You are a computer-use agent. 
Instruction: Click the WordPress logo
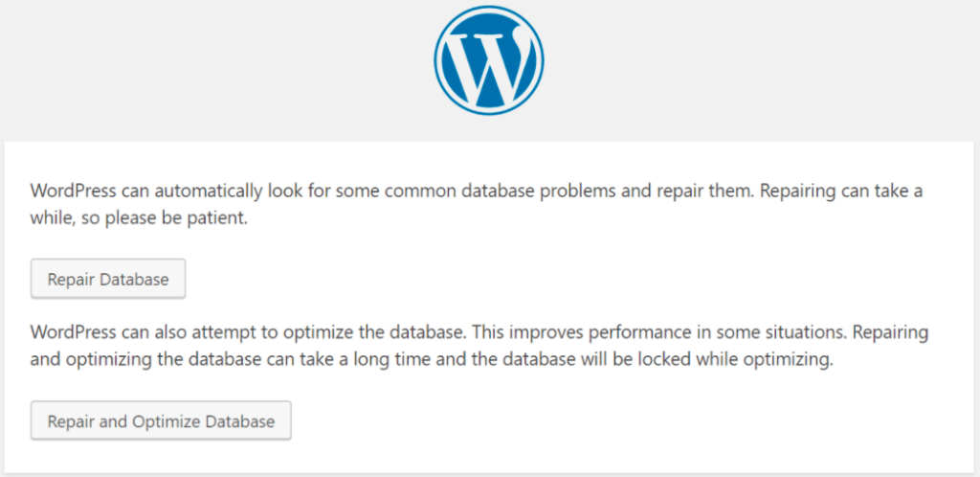[488, 63]
